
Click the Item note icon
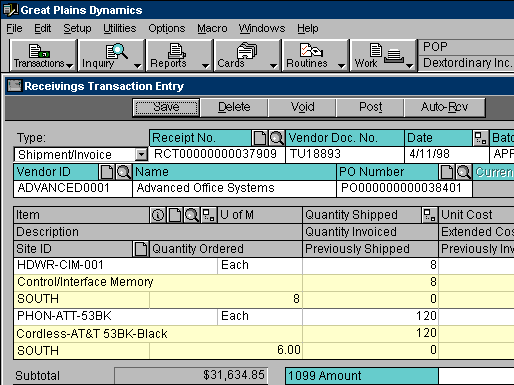pos(175,215)
